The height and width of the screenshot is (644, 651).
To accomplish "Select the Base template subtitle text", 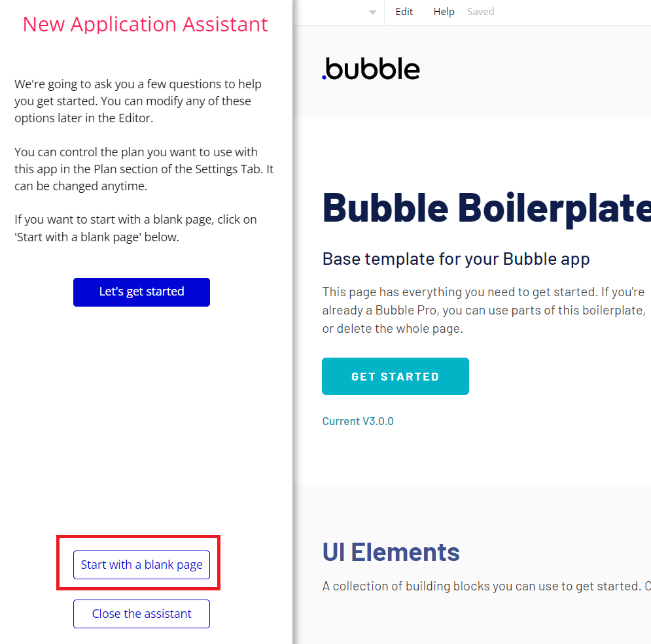I will click(456, 259).
